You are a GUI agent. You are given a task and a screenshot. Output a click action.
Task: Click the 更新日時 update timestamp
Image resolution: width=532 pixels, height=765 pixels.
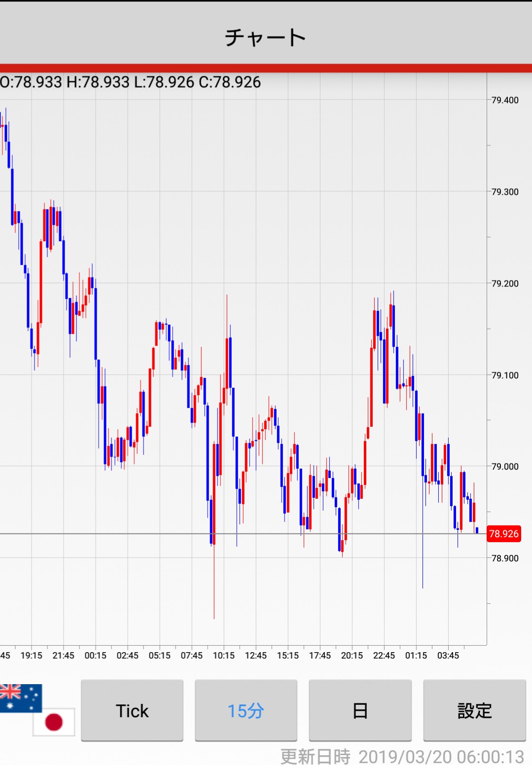402,757
